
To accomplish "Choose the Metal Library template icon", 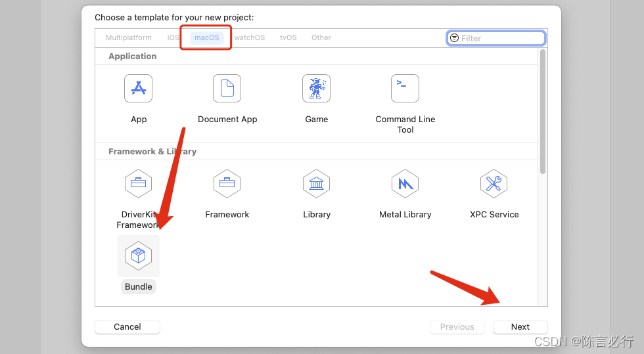I will (x=405, y=184).
